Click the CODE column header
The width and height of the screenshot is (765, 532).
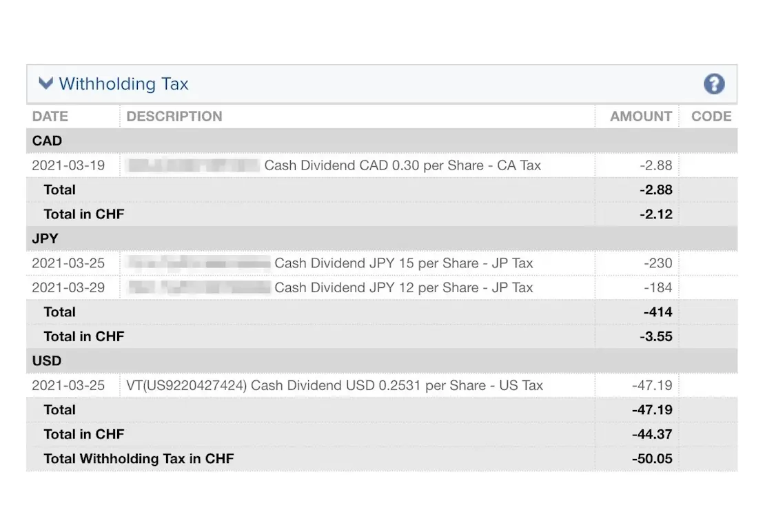click(x=711, y=116)
